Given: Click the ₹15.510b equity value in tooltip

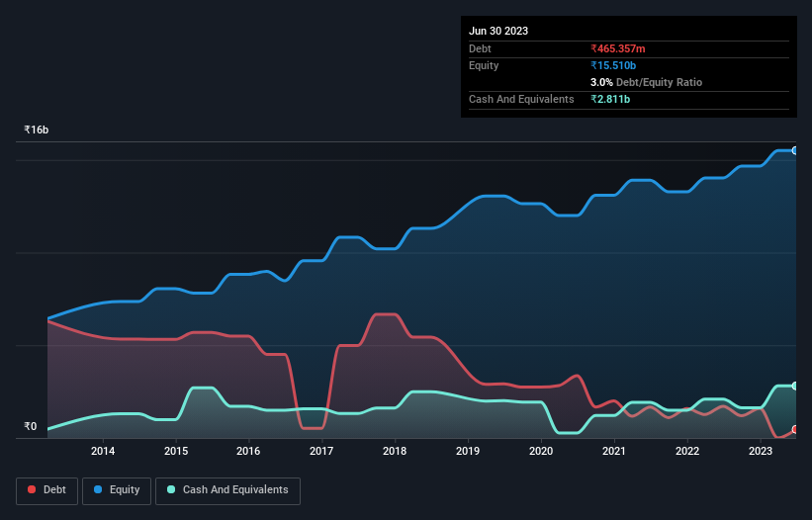Looking at the screenshot, I should pos(613,65).
